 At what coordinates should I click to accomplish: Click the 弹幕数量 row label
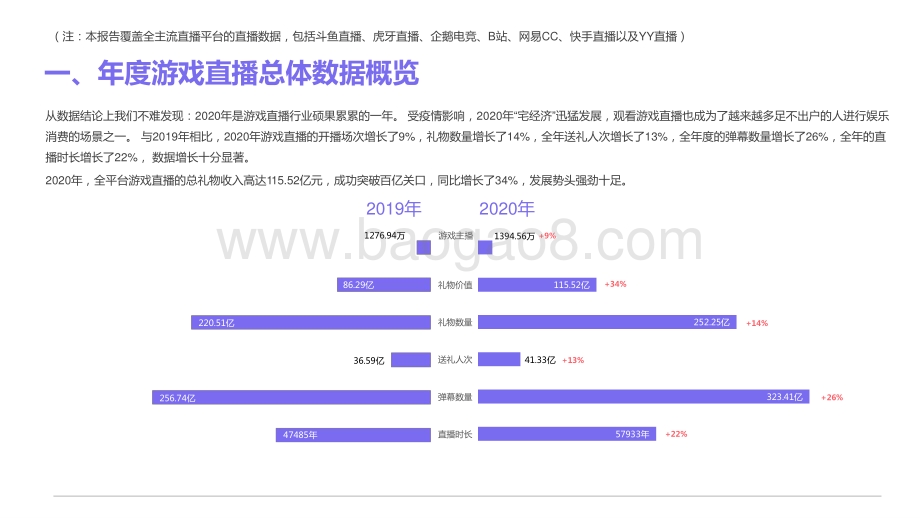455,397
